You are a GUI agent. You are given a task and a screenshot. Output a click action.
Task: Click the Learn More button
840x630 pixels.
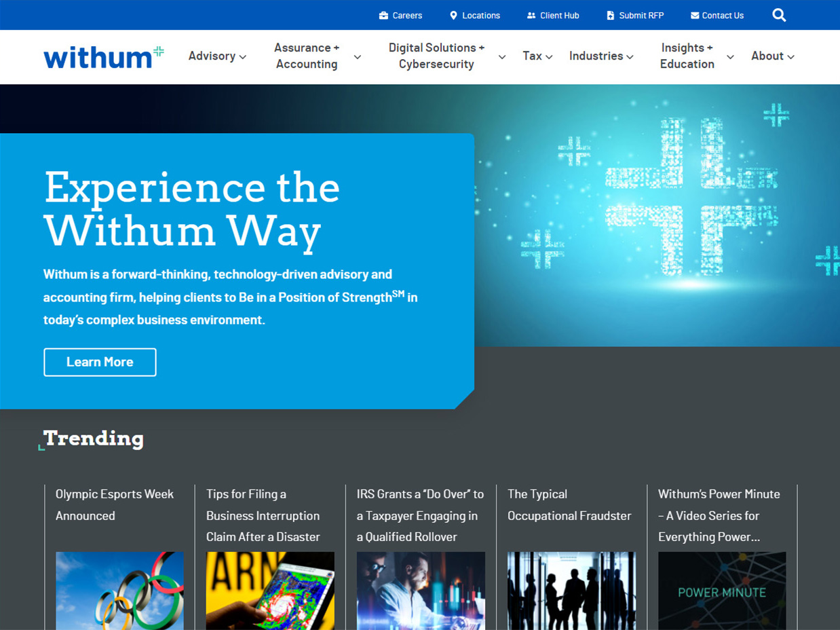tap(100, 362)
